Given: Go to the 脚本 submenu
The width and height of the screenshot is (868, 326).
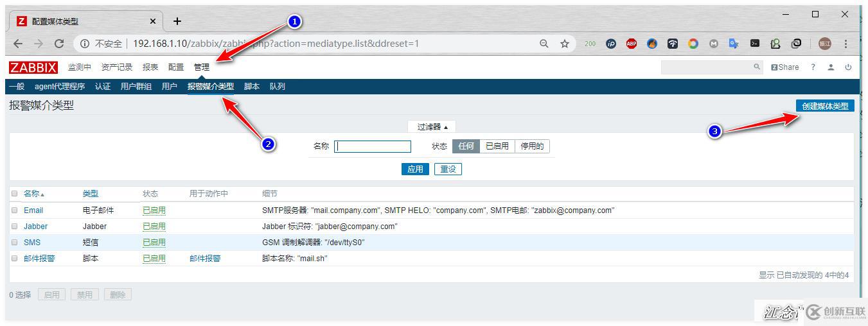Looking at the screenshot, I should click(252, 86).
